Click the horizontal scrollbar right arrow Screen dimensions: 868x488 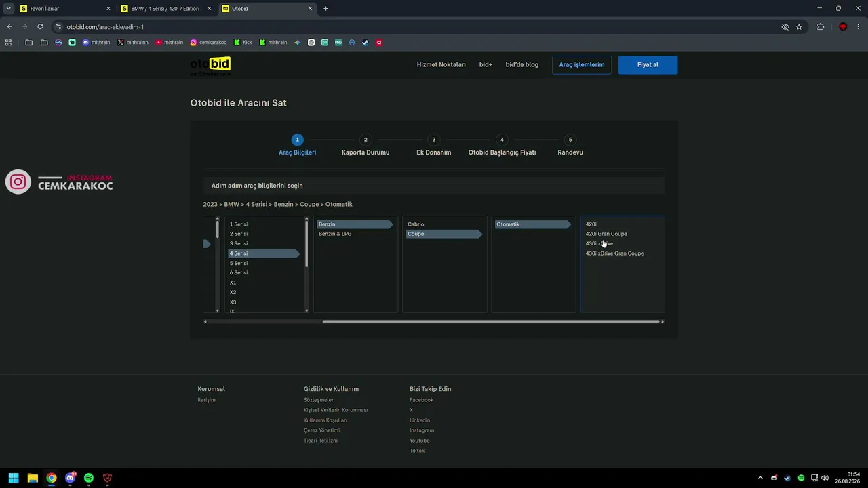[663, 321]
